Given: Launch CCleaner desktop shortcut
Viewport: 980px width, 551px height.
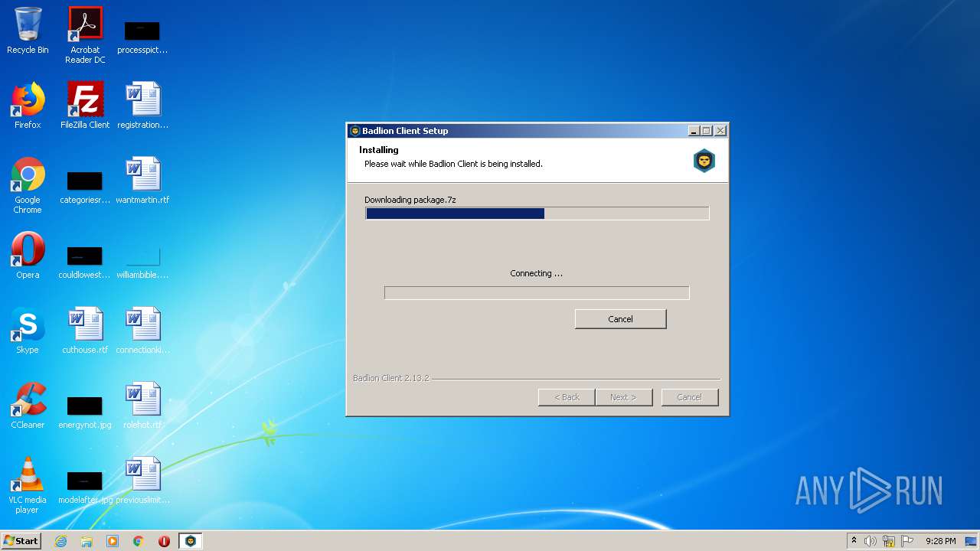Looking at the screenshot, I should pos(28,406).
